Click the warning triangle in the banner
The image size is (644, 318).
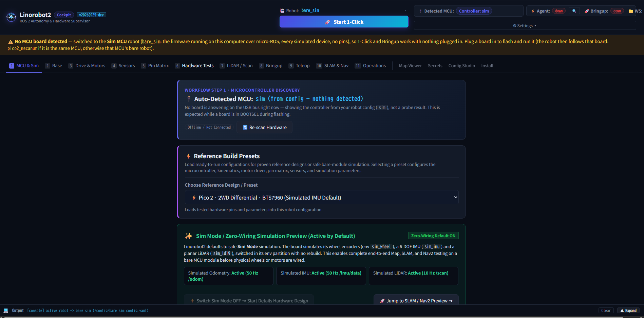[11, 42]
